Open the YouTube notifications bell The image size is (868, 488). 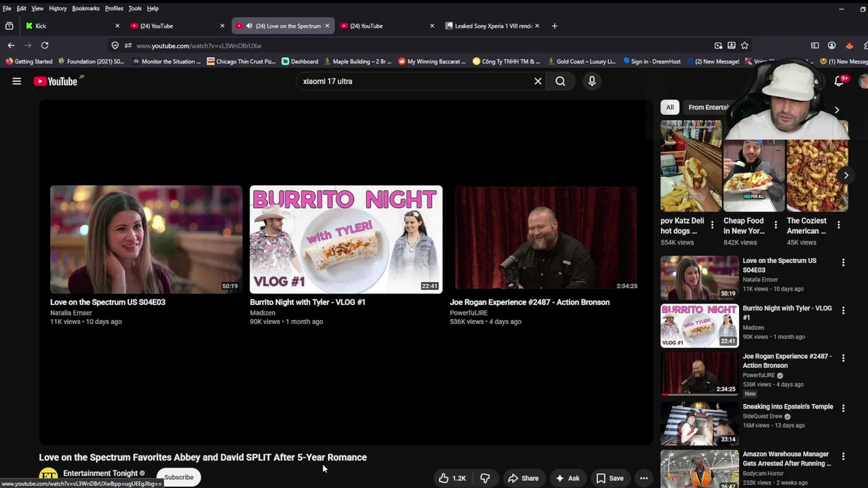[839, 81]
